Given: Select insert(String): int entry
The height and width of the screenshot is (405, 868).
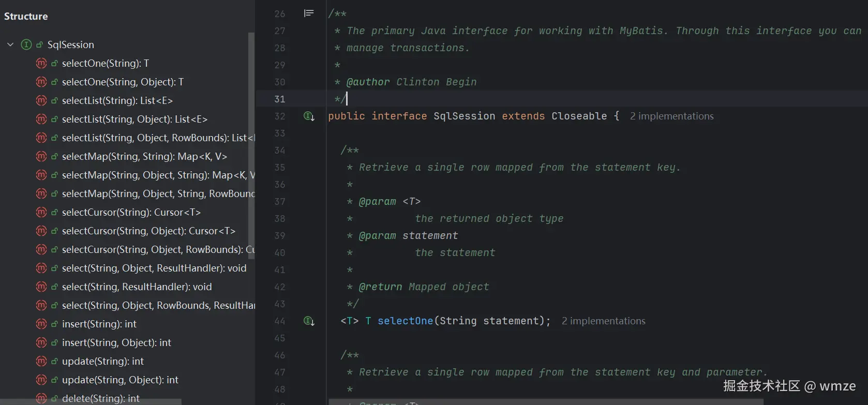Looking at the screenshot, I should click(x=99, y=324).
